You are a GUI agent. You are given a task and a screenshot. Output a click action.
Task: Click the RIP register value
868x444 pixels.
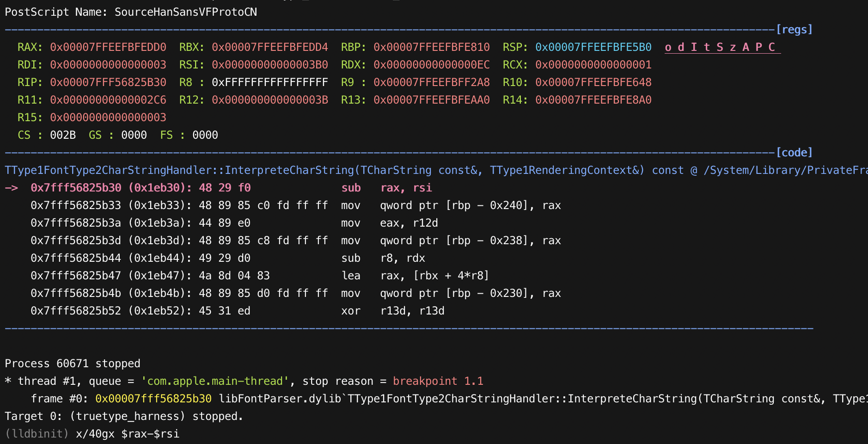click(x=108, y=82)
